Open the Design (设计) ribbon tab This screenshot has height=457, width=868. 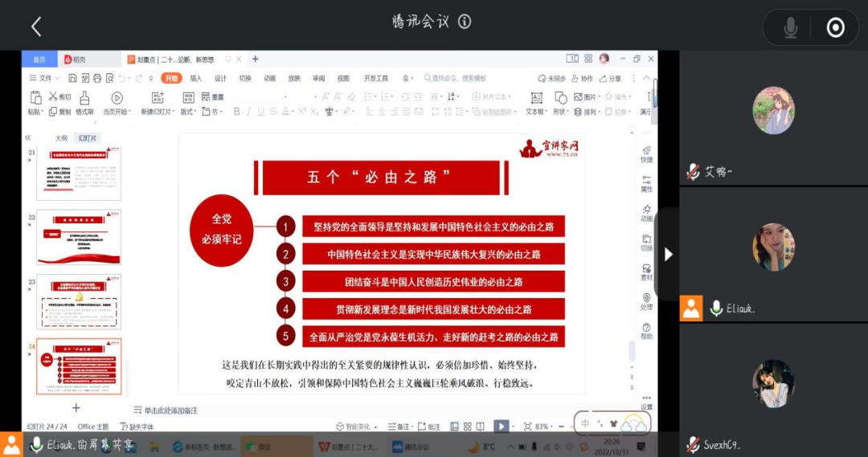220,78
